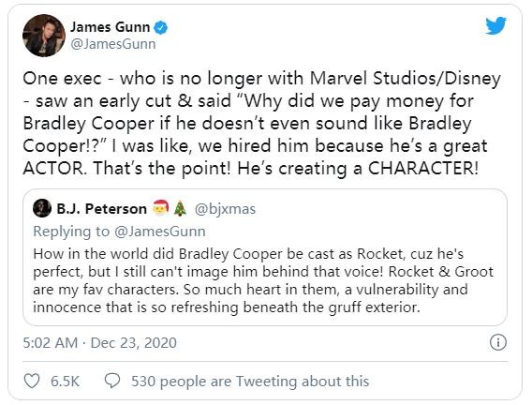The width and height of the screenshot is (532, 405).
Task: Open James Gunn's profile picture
Action: pos(44,36)
